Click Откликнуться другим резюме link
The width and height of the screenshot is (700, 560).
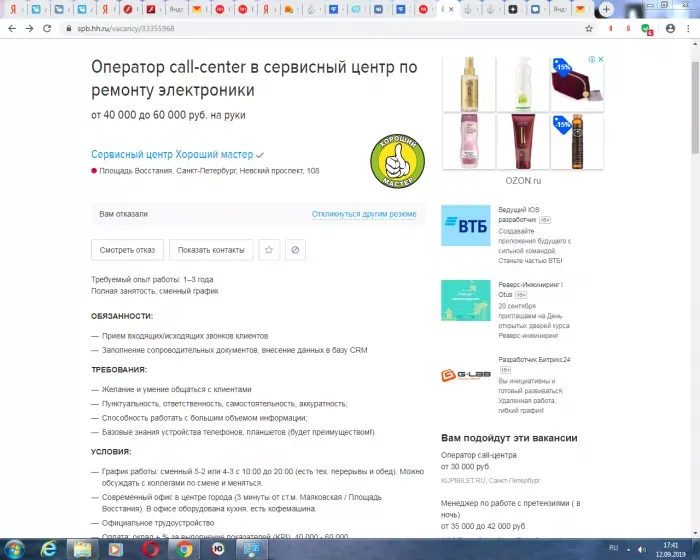point(364,214)
